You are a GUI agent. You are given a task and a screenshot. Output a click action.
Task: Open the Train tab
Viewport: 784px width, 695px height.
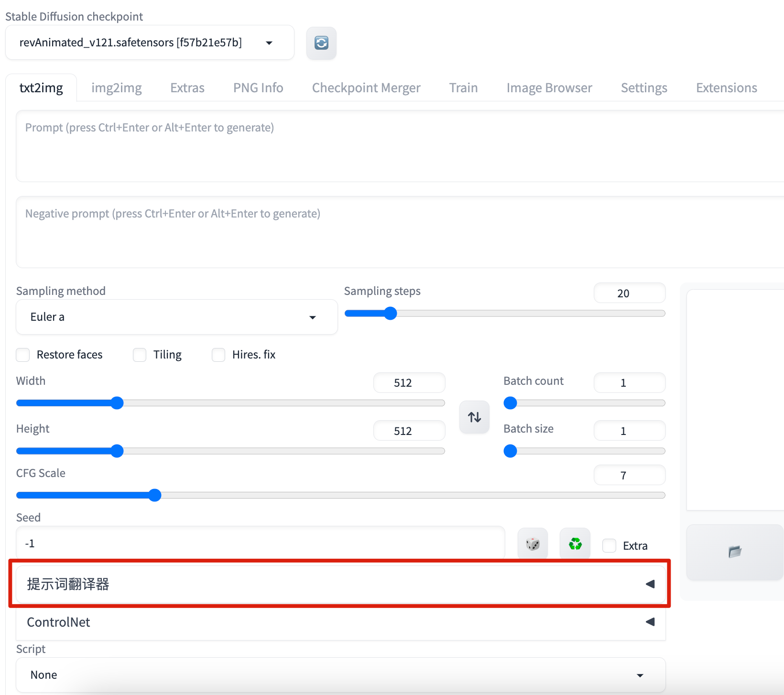(x=463, y=88)
